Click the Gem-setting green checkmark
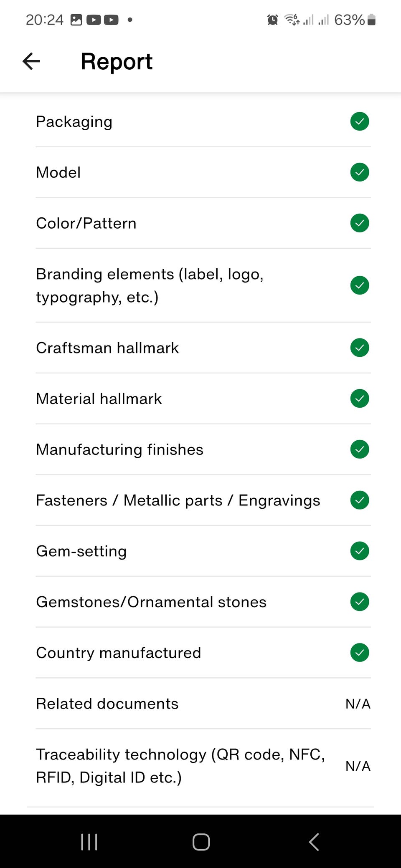The height and width of the screenshot is (868, 401). coord(359,551)
